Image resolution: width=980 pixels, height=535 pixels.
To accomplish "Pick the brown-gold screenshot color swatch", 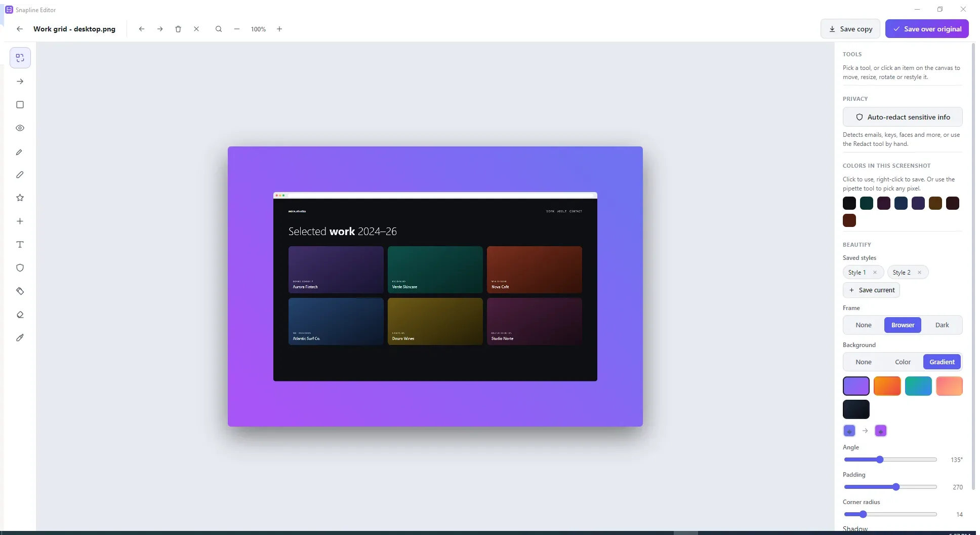I will click(x=935, y=203).
